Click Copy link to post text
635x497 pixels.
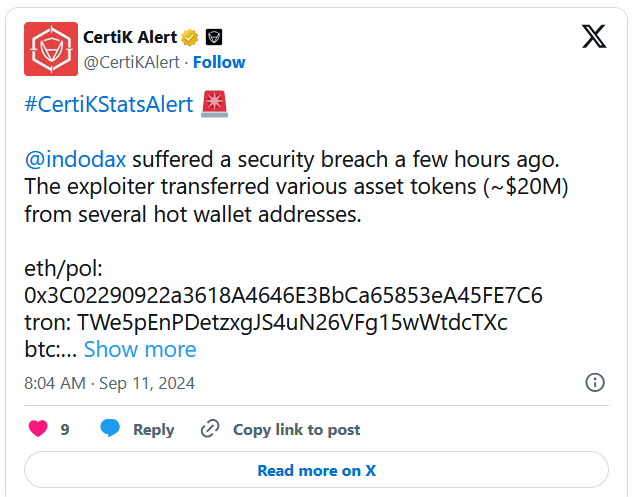(296, 429)
